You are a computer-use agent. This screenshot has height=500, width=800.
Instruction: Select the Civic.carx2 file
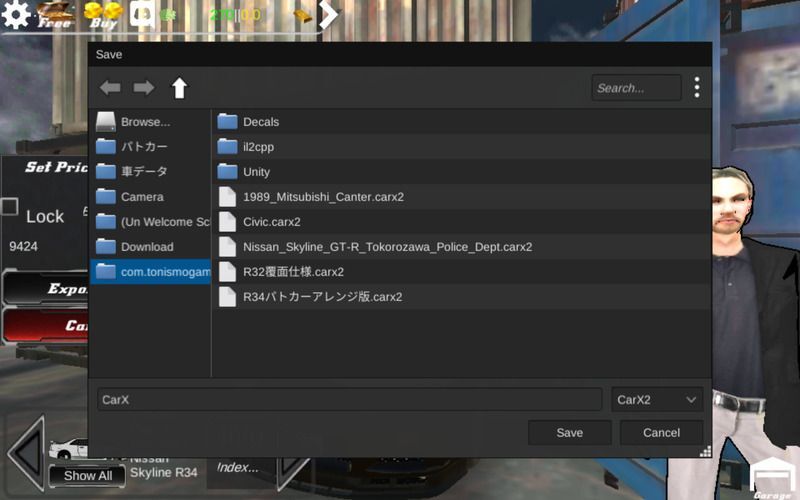[271, 222]
